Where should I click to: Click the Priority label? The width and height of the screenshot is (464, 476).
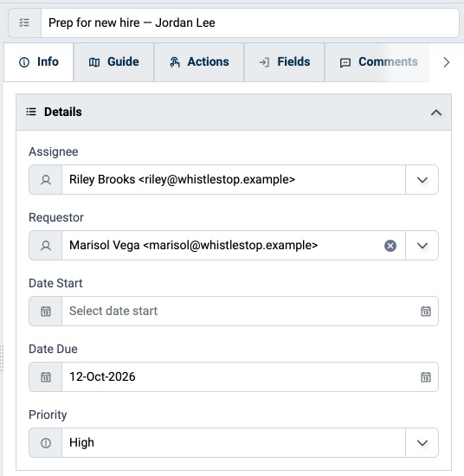click(48, 415)
